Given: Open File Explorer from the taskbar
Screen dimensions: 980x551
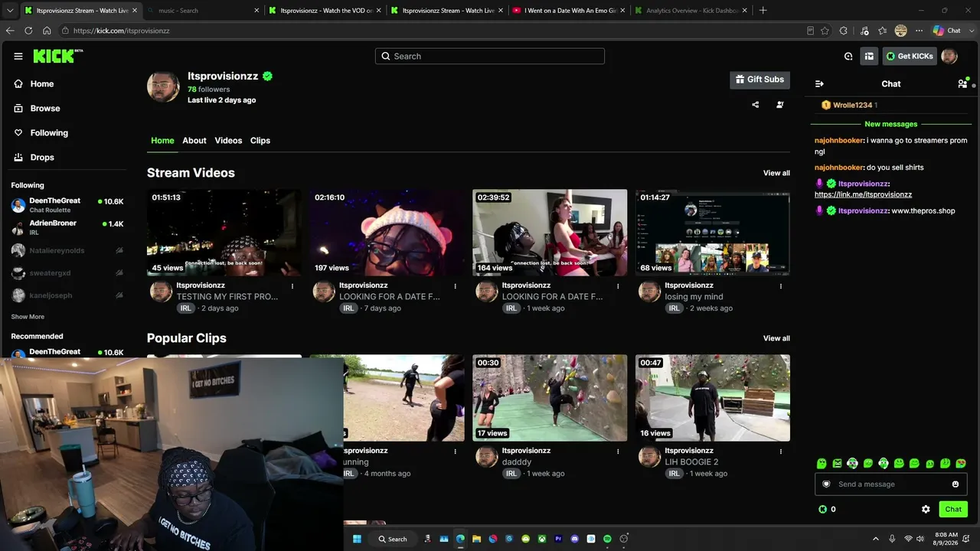Looking at the screenshot, I should (x=476, y=539).
